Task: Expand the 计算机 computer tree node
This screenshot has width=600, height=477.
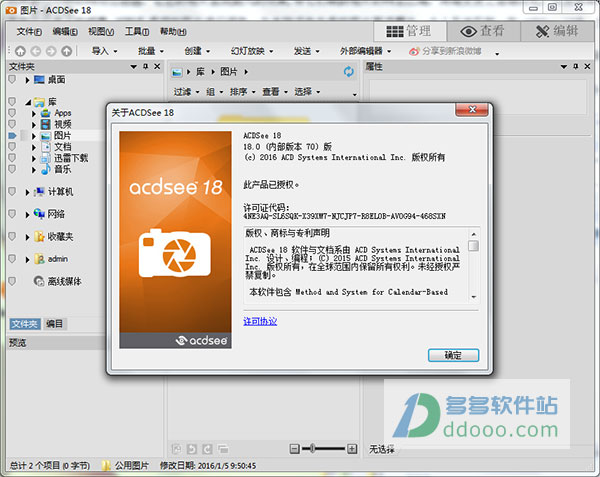Action: pos(27,192)
